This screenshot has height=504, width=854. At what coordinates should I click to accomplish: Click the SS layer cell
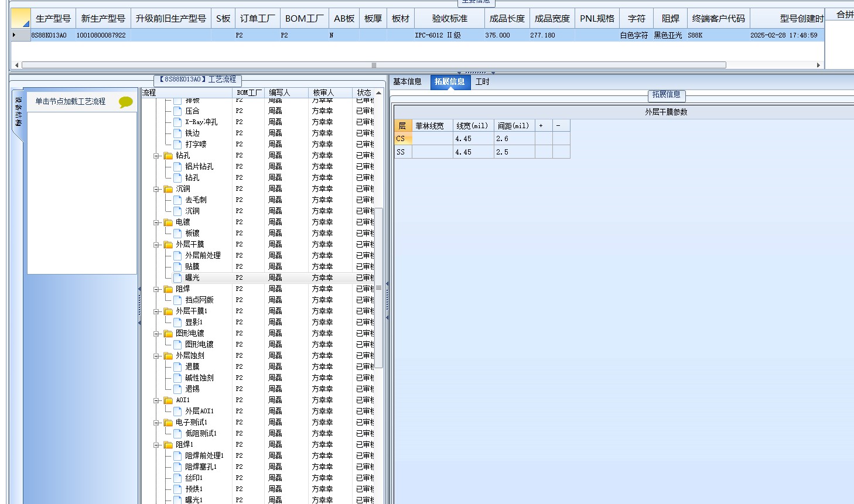click(403, 152)
